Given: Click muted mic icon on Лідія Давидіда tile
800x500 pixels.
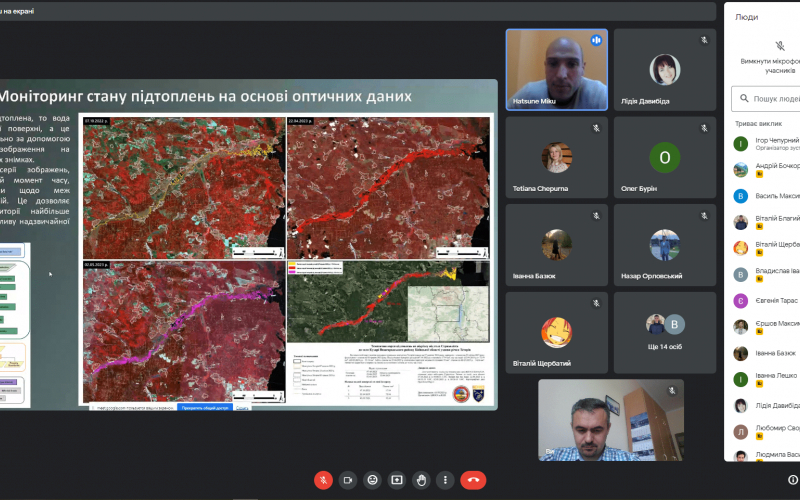Looking at the screenshot, I should (704, 40).
